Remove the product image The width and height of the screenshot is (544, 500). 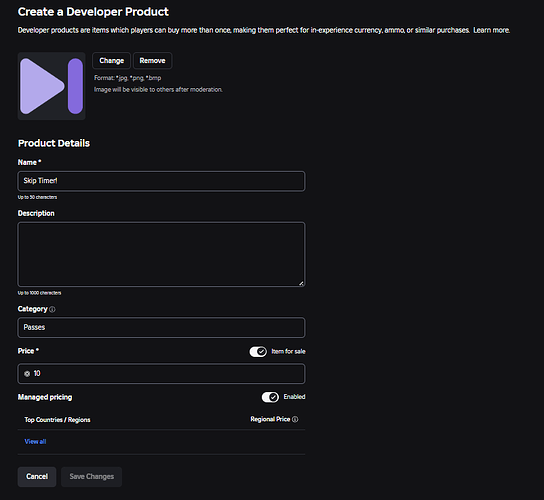[x=152, y=61]
